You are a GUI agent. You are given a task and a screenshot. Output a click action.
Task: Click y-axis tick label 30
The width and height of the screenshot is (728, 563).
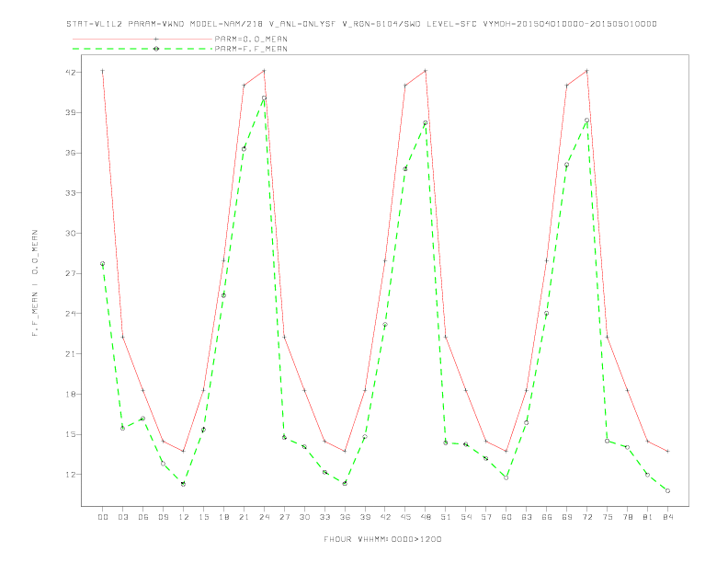[71, 233]
